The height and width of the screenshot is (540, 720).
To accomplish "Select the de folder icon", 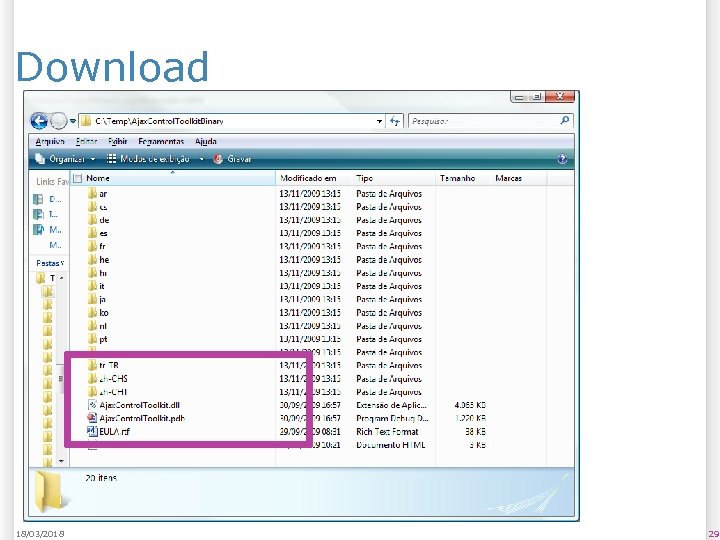I will point(92,220).
